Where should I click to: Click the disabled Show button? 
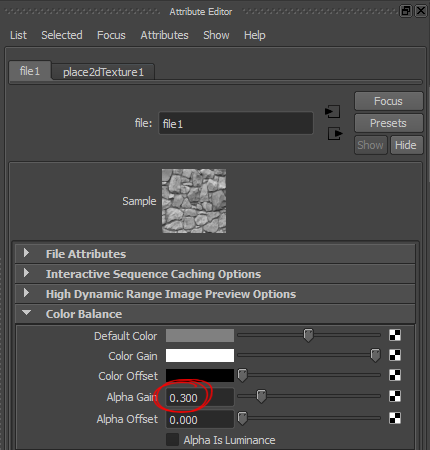pyautogui.click(x=371, y=145)
